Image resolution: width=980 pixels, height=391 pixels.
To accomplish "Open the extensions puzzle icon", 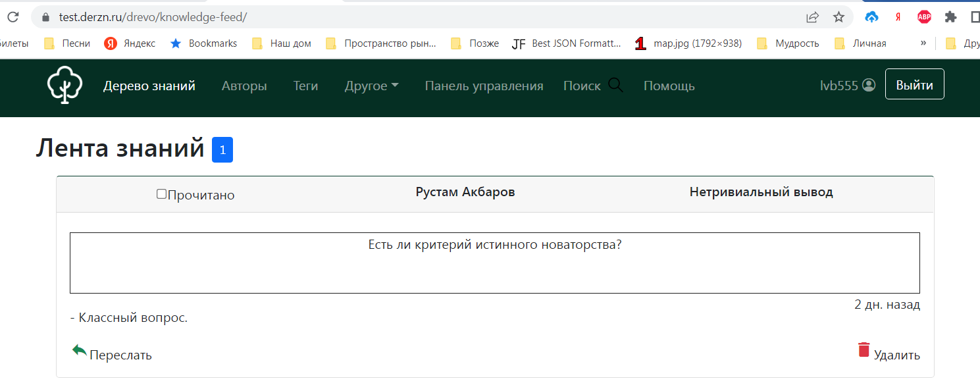I will tap(950, 16).
